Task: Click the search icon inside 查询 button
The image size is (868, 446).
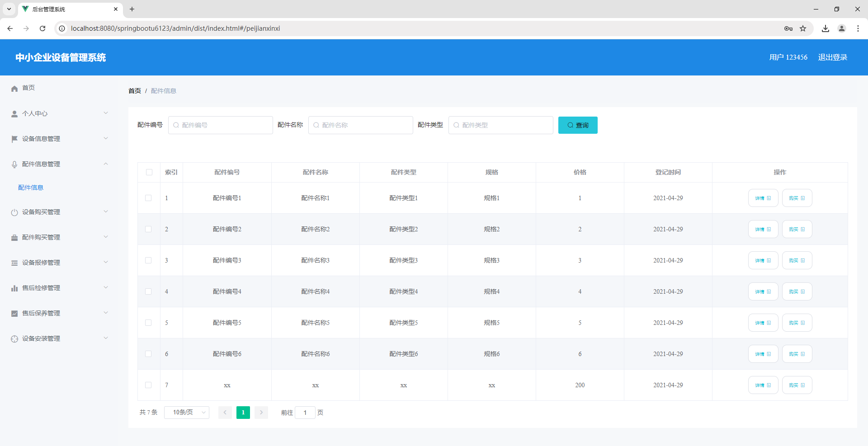Action: [570, 125]
